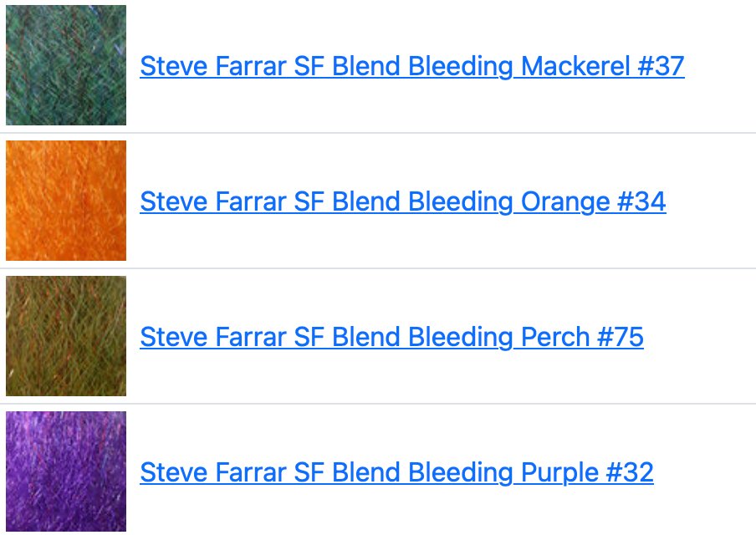756x535 pixels.
Task: View the SF Blend Mackerel product image
Action: (66, 65)
